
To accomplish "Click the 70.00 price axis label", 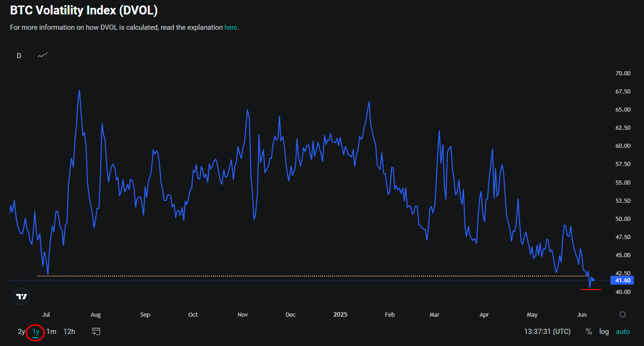I will pyautogui.click(x=623, y=73).
